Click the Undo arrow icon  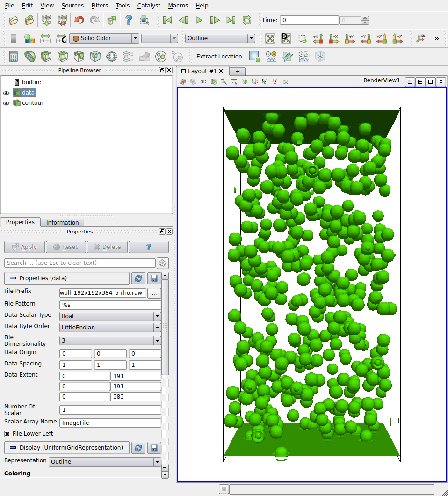click(79, 20)
